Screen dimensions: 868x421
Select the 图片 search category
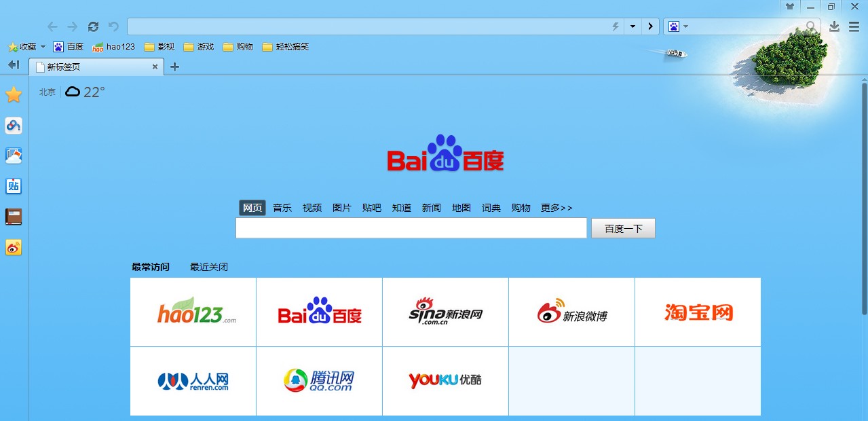pos(342,208)
